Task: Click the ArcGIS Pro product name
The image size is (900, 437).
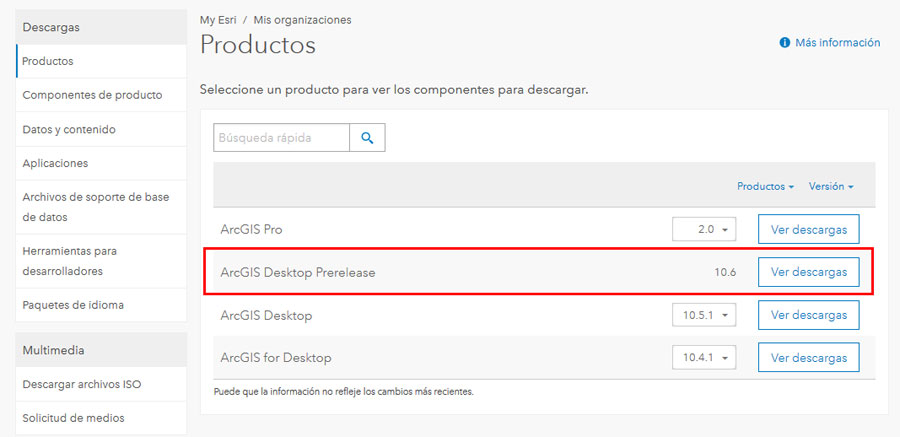Action: 251,230
